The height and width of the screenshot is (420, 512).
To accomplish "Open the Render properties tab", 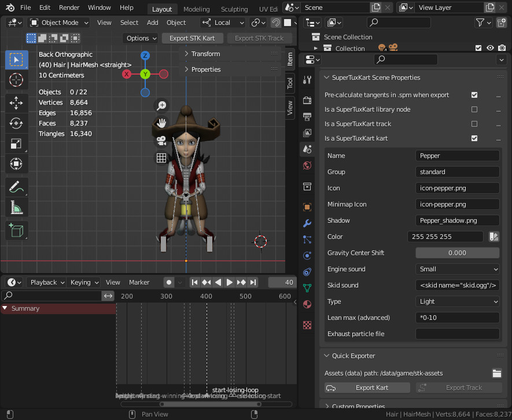I will [x=307, y=100].
